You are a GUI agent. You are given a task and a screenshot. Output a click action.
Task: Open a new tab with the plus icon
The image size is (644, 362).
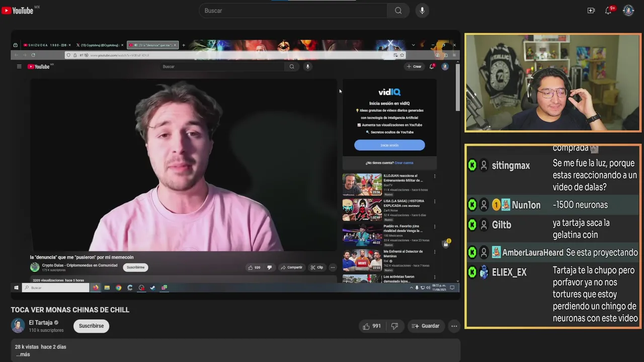point(183,45)
